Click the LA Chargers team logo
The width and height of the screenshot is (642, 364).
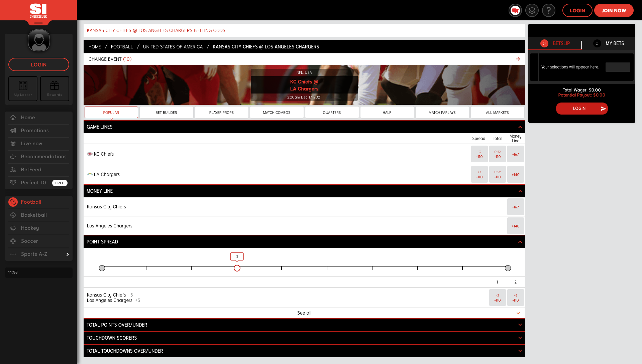tap(90, 174)
